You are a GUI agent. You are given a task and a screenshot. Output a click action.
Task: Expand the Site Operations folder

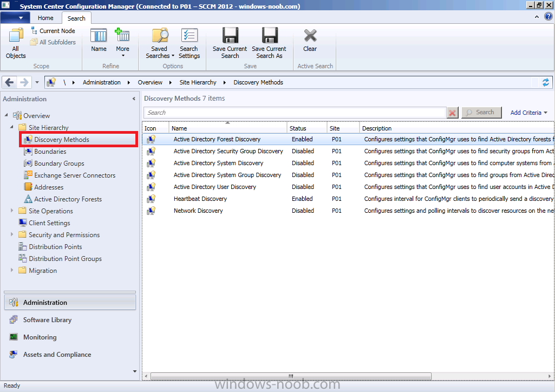[12, 211]
